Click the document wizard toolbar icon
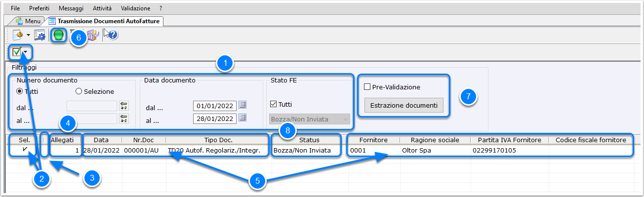 coord(18,35)
